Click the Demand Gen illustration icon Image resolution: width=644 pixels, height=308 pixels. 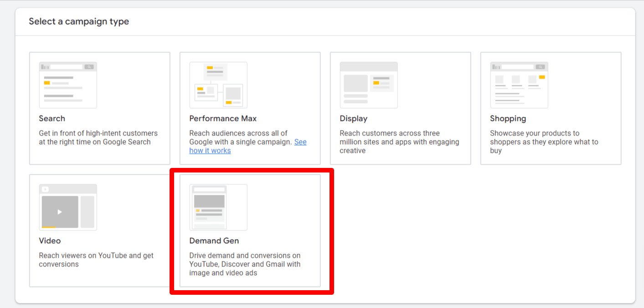coord(218,207)
